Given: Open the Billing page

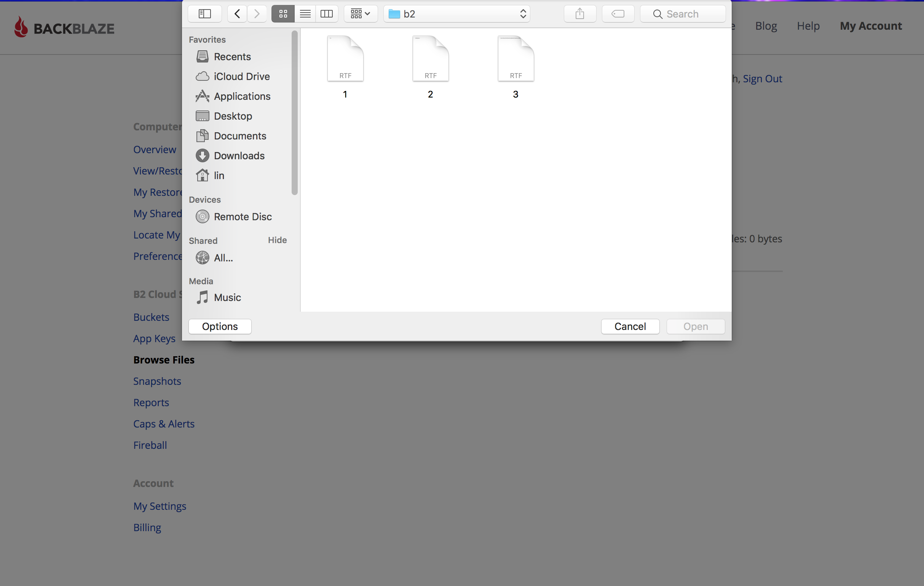Looking at the screenshot, I should point(147,528).
